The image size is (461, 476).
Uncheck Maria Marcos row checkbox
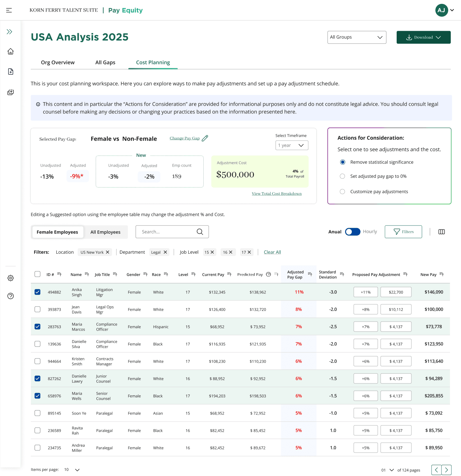pyautogui.click(x=37, y=327)
